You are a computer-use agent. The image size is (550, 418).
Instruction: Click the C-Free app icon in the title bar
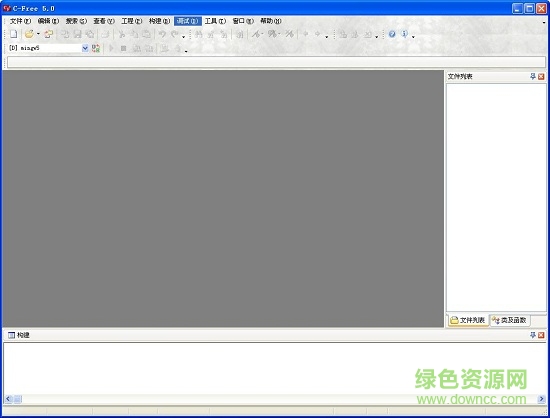(7, 8)
